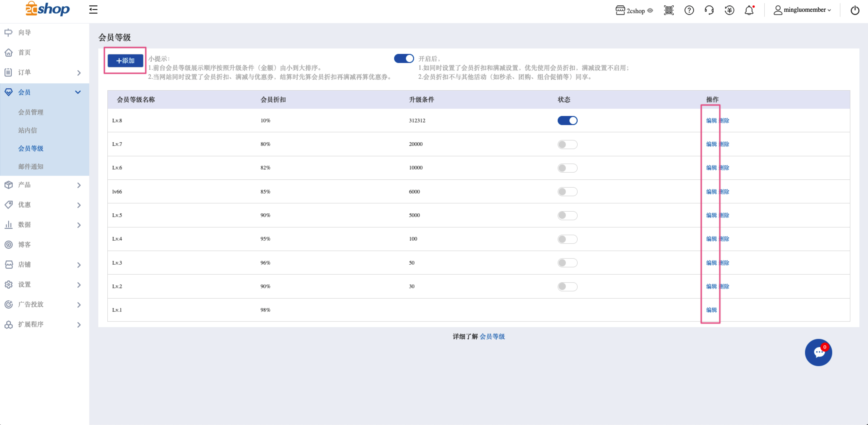The image size is (868, 425).
Task: Click the 312312 upgrade condition cell
Action: [417, 121]
